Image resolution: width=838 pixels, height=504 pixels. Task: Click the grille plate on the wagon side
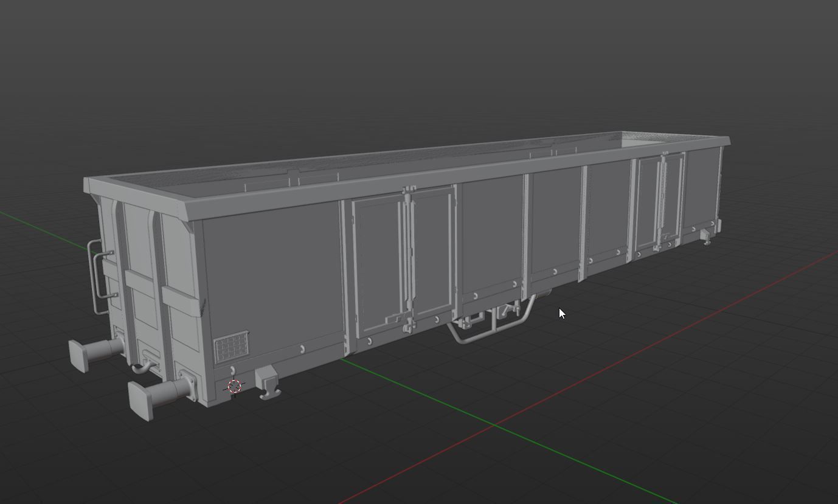point(231,347)
